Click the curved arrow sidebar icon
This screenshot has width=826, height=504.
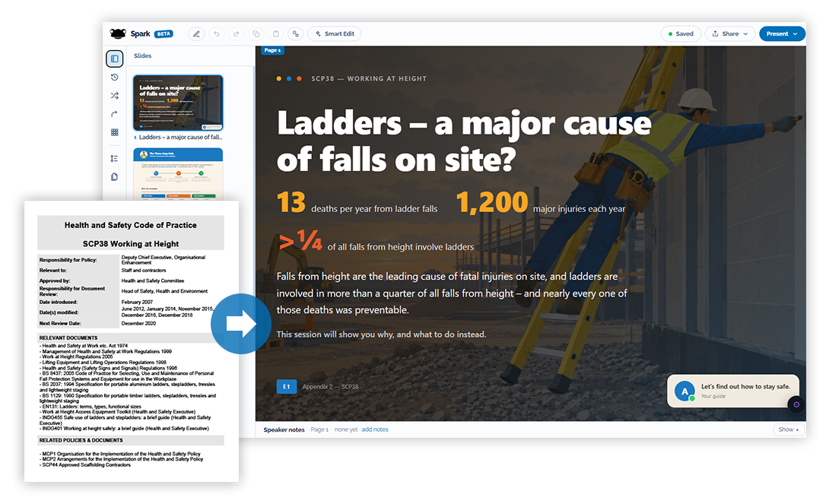pyautogui.click(x=114, y=114)
